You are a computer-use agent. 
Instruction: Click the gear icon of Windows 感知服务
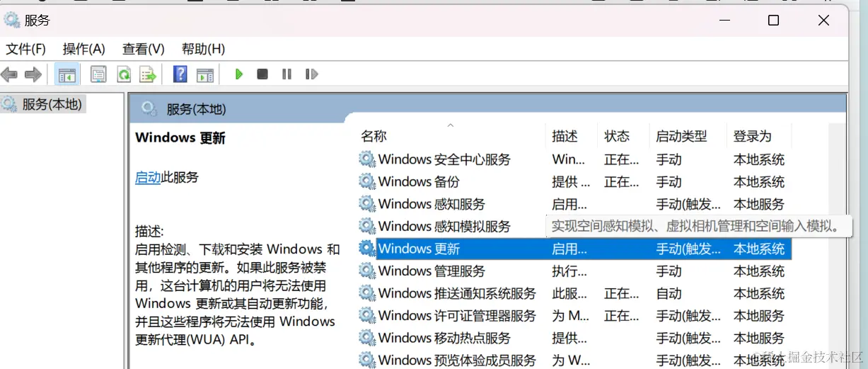pos(367,204)
